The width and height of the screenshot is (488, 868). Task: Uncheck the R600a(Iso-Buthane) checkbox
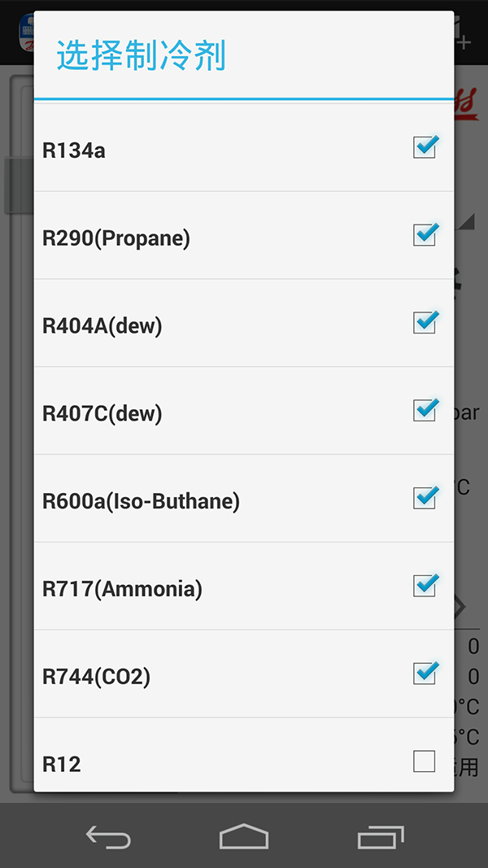click(425, 498)
